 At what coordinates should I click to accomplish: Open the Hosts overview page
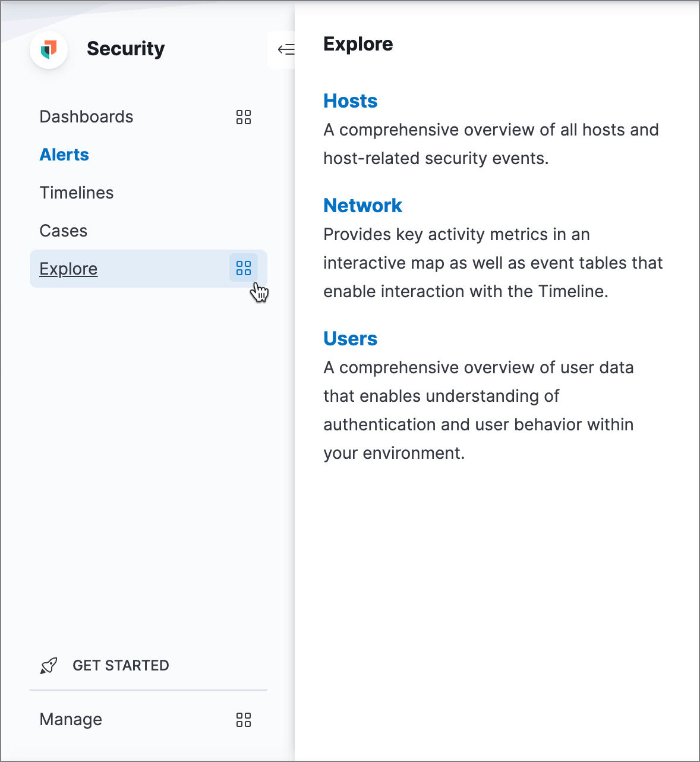click(x=350, y=101)
